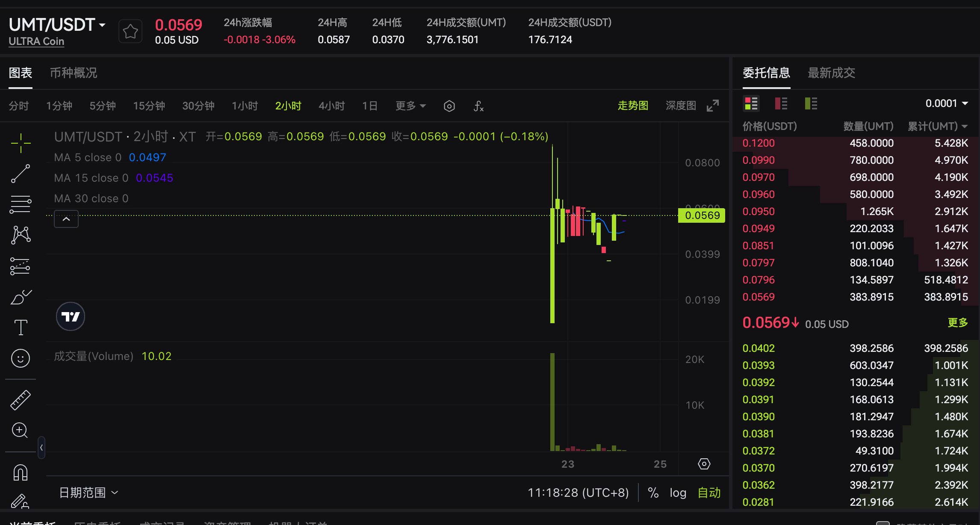Select the text annotation tool

point(20,327)
